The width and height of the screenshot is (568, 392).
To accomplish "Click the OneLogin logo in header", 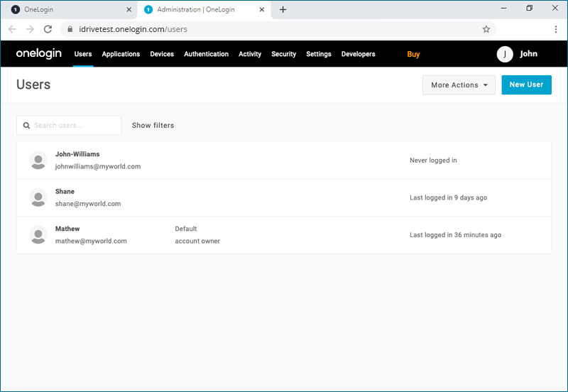I will [x=39, y=54].
